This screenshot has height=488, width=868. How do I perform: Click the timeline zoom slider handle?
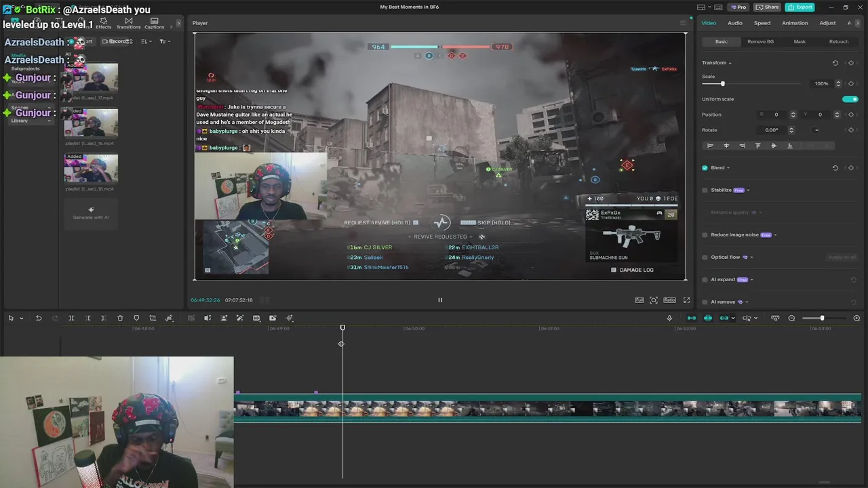coord(822,318)
